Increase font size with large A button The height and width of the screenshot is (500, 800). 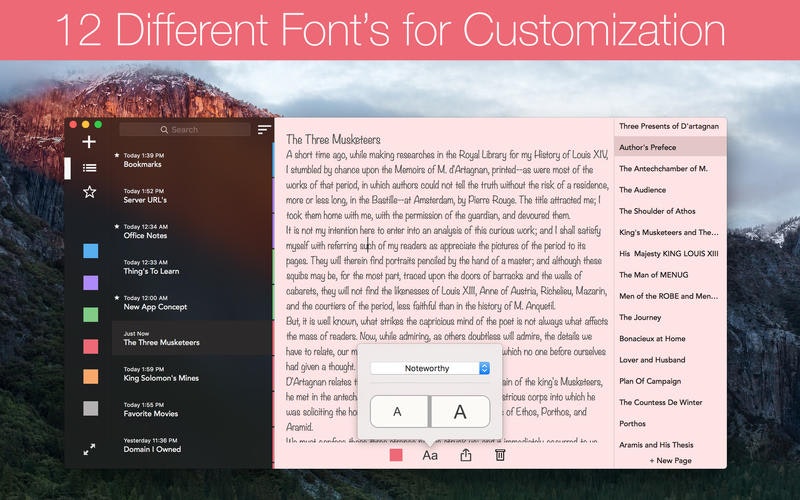click(461, 411)
